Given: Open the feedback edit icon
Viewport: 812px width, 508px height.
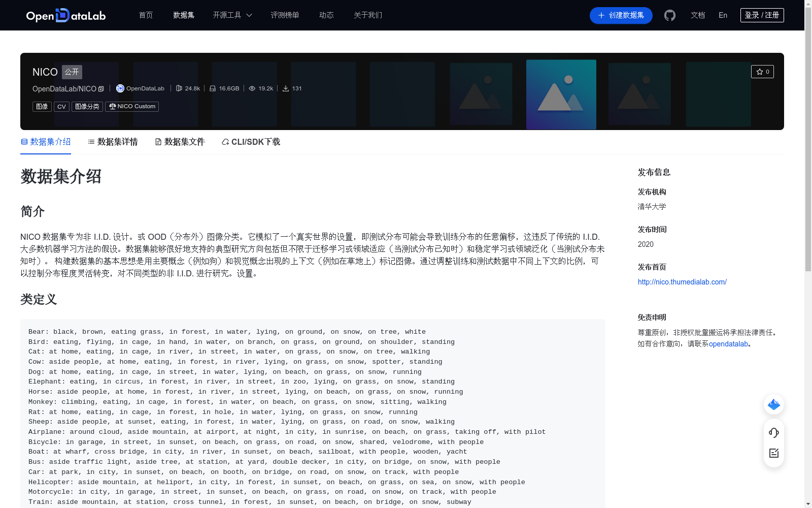Looking at the screenshot, I should pos(774,453).
